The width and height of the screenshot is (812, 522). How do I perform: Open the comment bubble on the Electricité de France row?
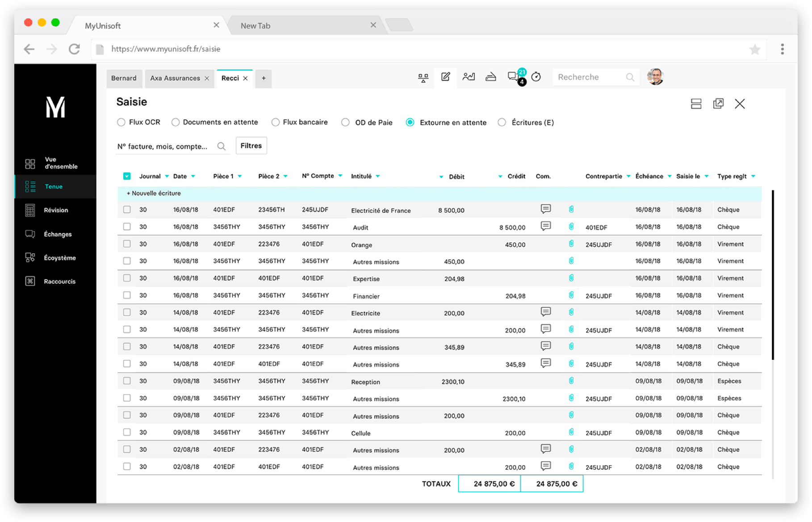[x=545, y=209]
